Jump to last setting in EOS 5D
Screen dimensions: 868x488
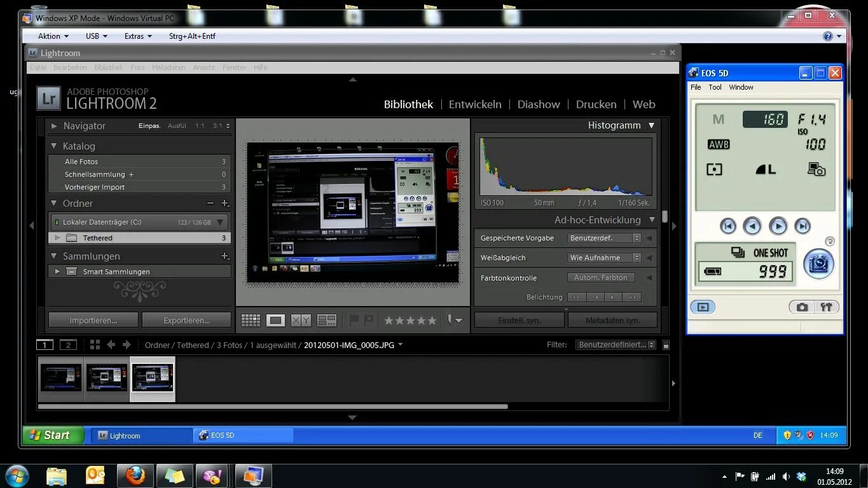(x=803, y=226)
